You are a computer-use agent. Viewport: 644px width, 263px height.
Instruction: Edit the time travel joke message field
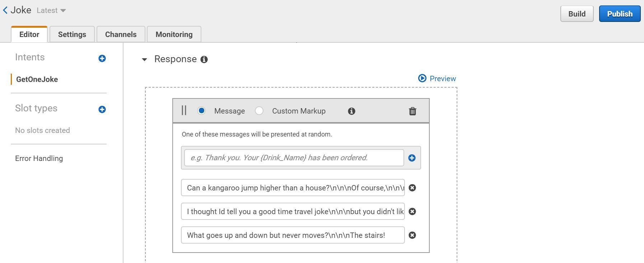click(293, 211)
